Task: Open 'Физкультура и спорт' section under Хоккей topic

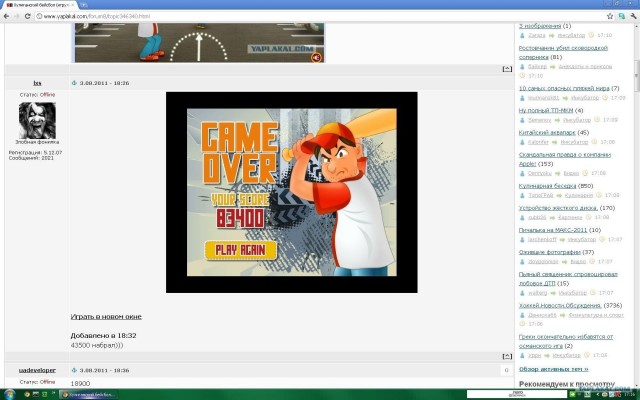Action: tap(596, 315)
